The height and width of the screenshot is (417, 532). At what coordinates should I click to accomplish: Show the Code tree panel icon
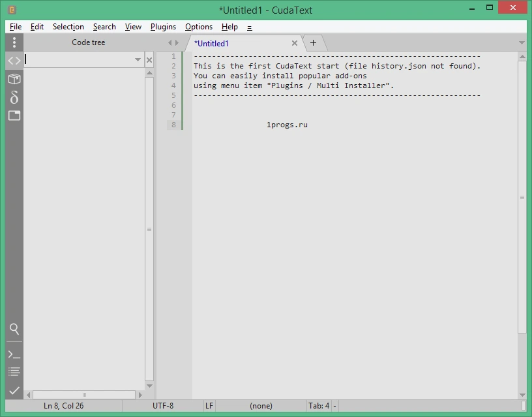tap(14, 61)
